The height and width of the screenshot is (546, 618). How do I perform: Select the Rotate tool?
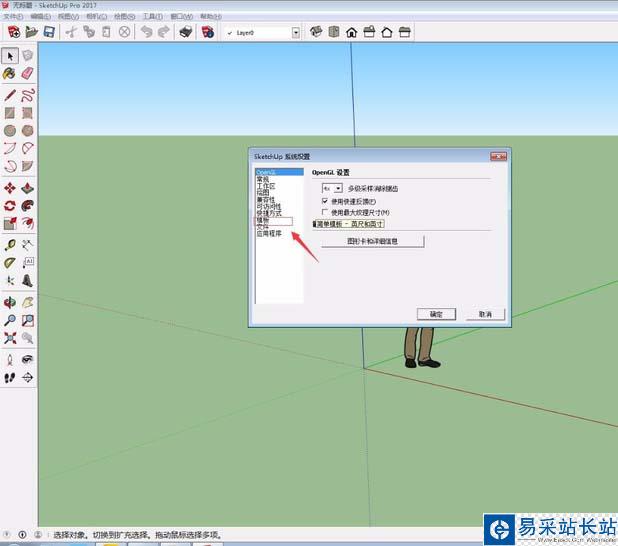tap(10, 206)
